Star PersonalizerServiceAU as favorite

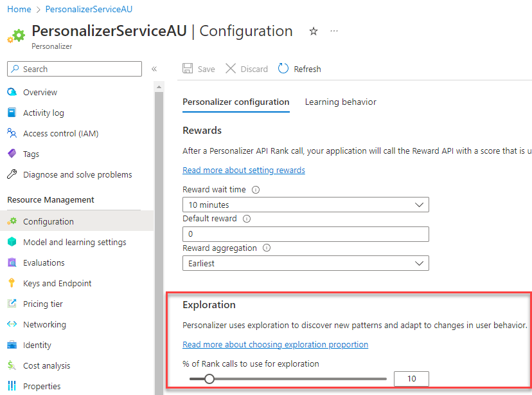(313, 30)
